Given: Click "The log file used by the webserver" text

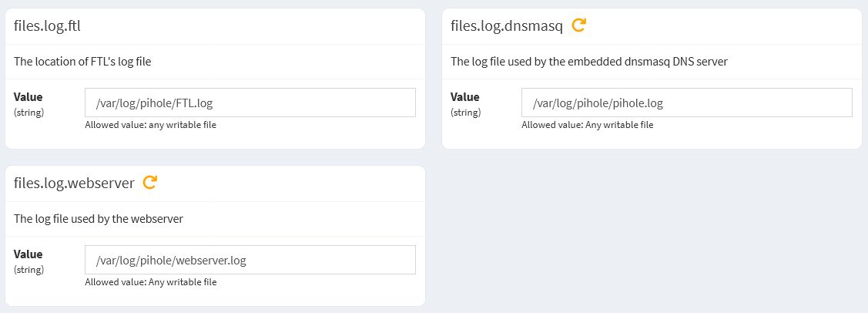Looking at the screenshot, I should (x=99, y=219).
